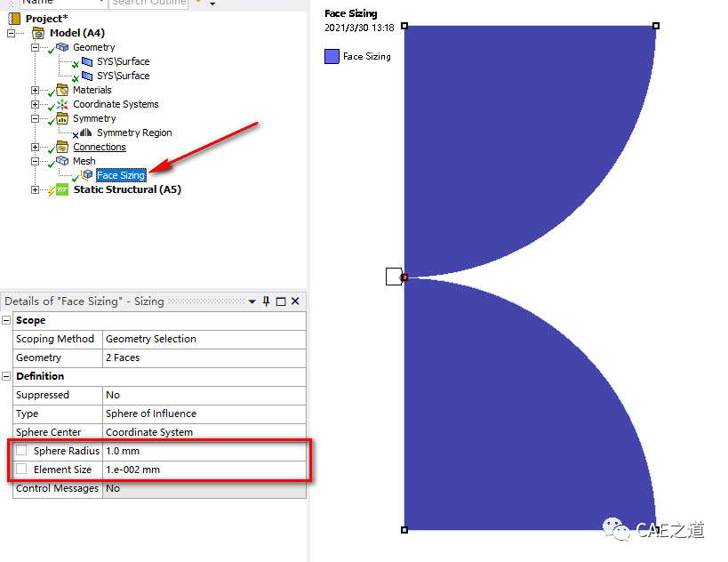Open the Details panel options dropdown arrow
This screenshot has height=562, width=728.
[x=252, y=302]
